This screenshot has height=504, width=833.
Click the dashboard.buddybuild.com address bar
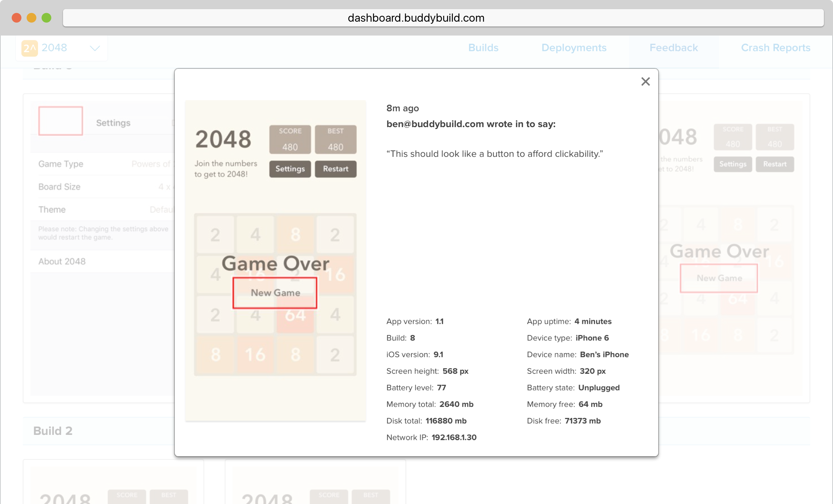443,17
